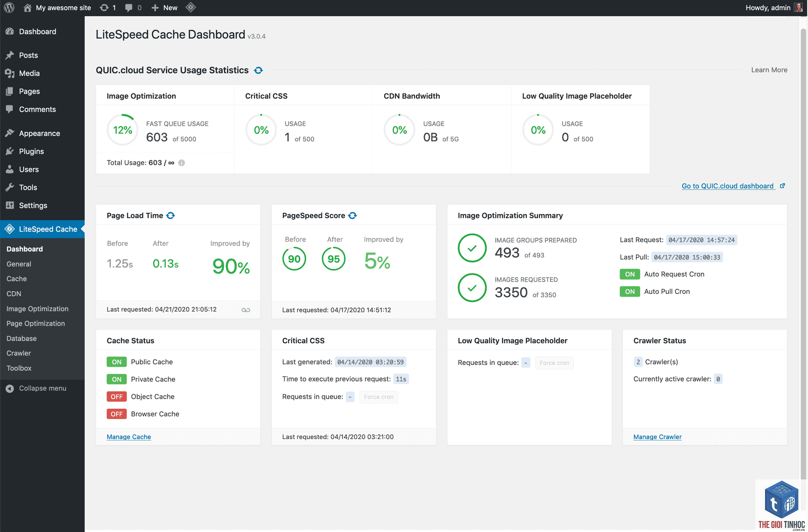Click the updates icon in admin bar

[108, 8]
